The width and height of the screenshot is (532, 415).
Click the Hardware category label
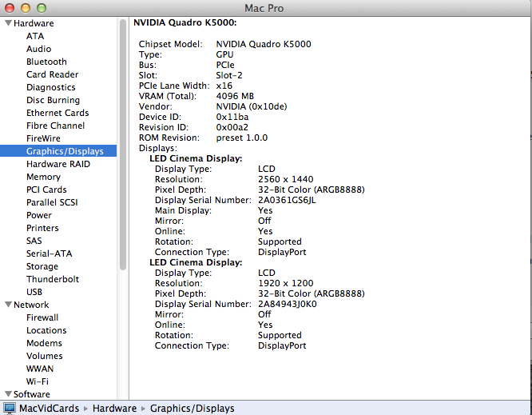(x=34, y=23)
